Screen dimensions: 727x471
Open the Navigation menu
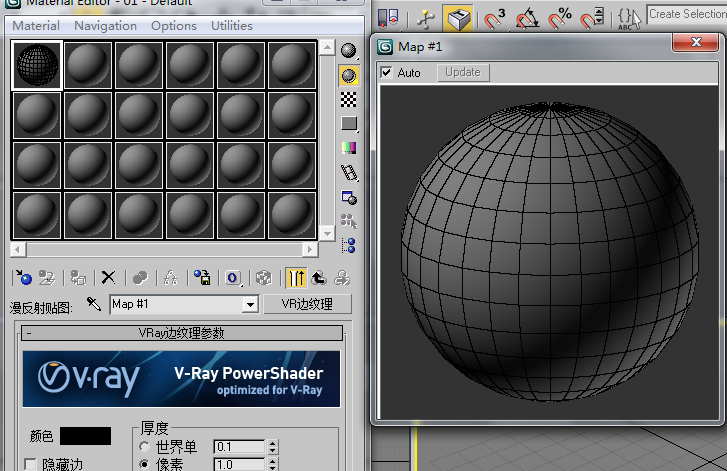(106, 26)
